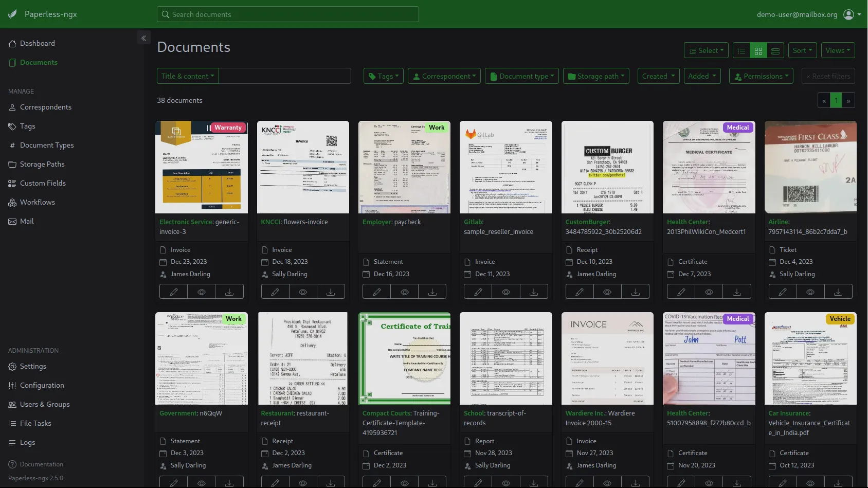Image resolution: width=868 pixels, height=488 pixels.
Task: Preview the paycheck document
Action: pyautogui.click(x=404, y=292)
